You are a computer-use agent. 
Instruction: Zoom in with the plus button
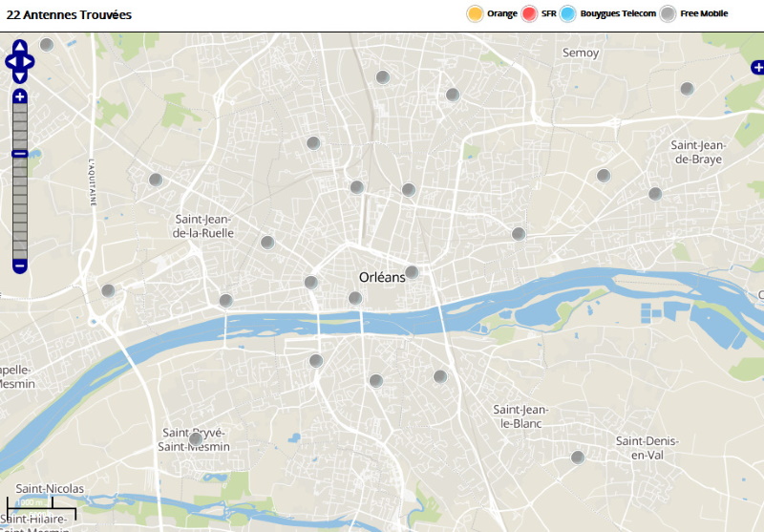20,96
